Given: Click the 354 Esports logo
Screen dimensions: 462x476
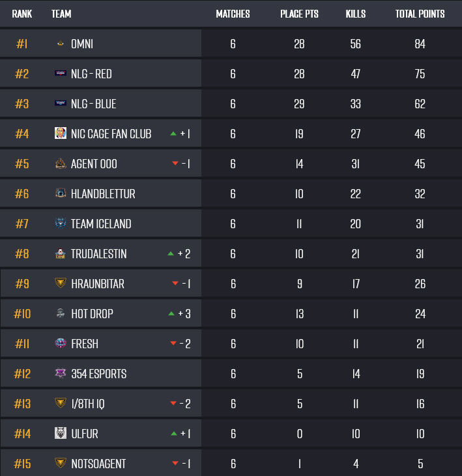Looking at the screenshot, I should [61, 373].
